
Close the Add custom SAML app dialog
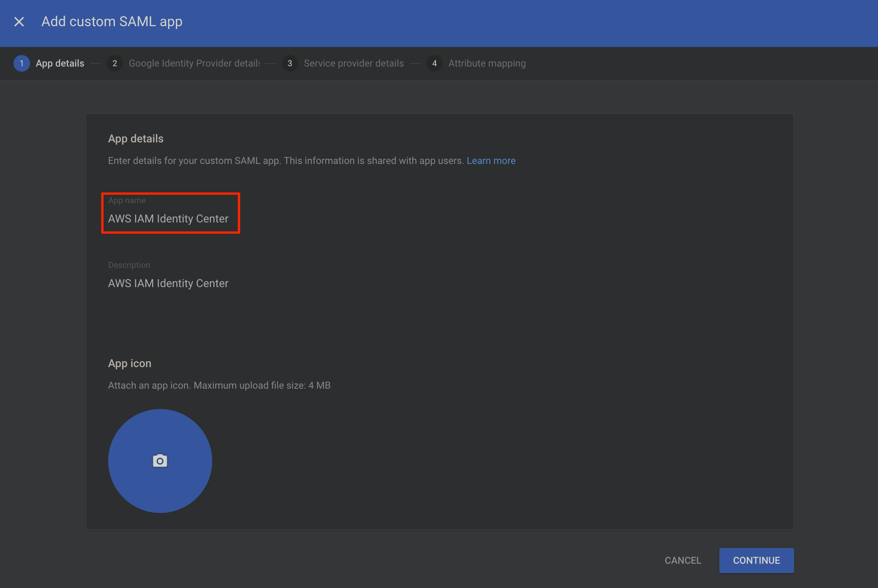pyautogui.click(x=19, y=22)
